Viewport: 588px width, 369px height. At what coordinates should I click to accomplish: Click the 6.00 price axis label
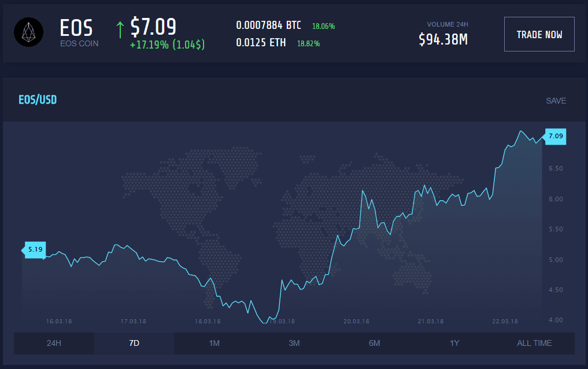point(556,199)
